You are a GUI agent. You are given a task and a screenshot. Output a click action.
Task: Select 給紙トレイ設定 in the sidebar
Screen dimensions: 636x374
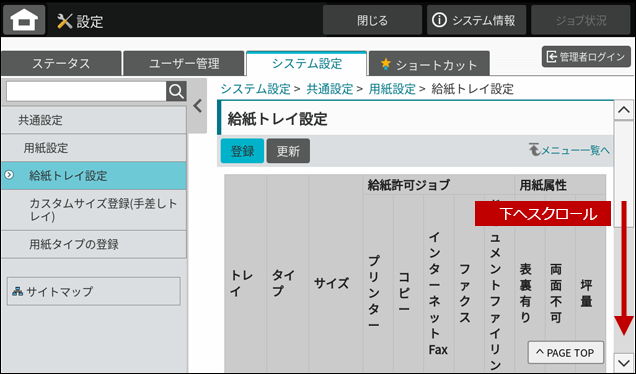point(94,176)
